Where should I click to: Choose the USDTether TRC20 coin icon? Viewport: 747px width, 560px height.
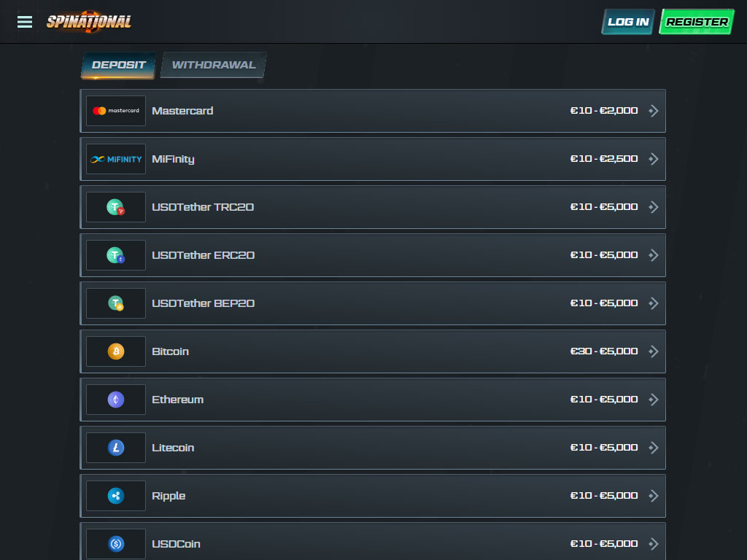point(116,207)
